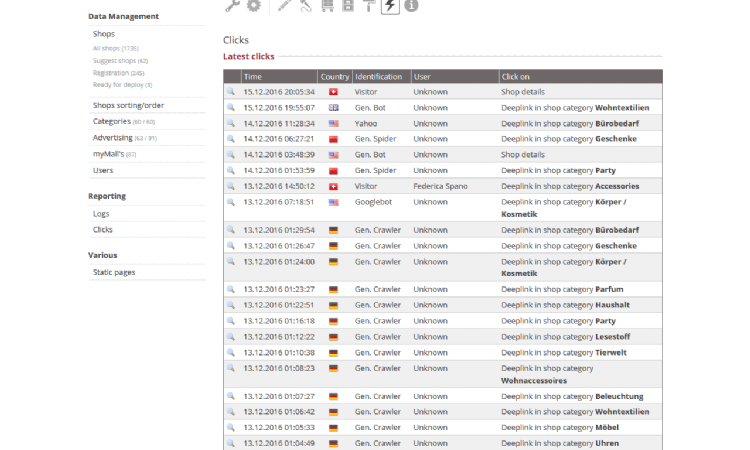This screenshot has width=750, height=450.
Task: Open magnifier for Federica Spano visitor row
Action: coord(231,186)
